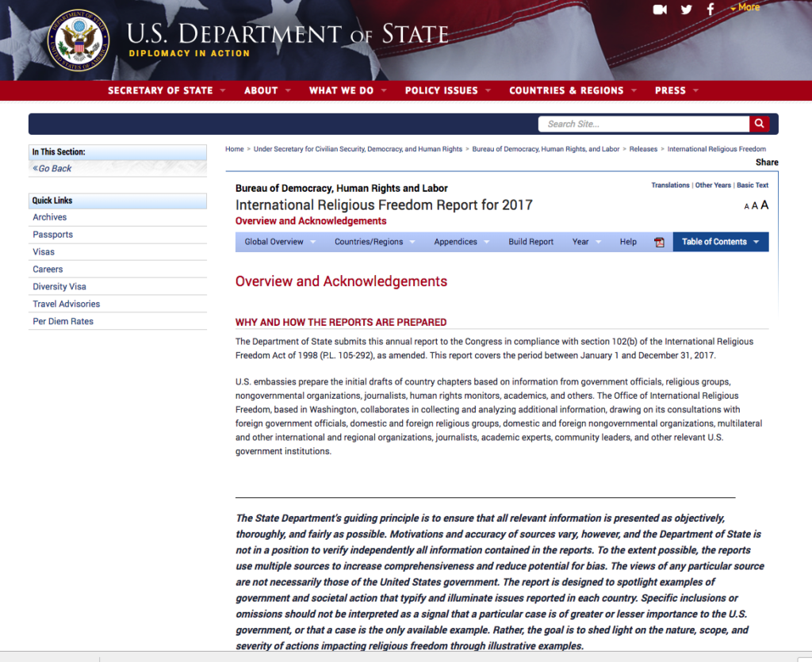Open the Year dropdown in report toolbar
The height and width of the screenshot is (662, 812).
[x=586, y=242]
